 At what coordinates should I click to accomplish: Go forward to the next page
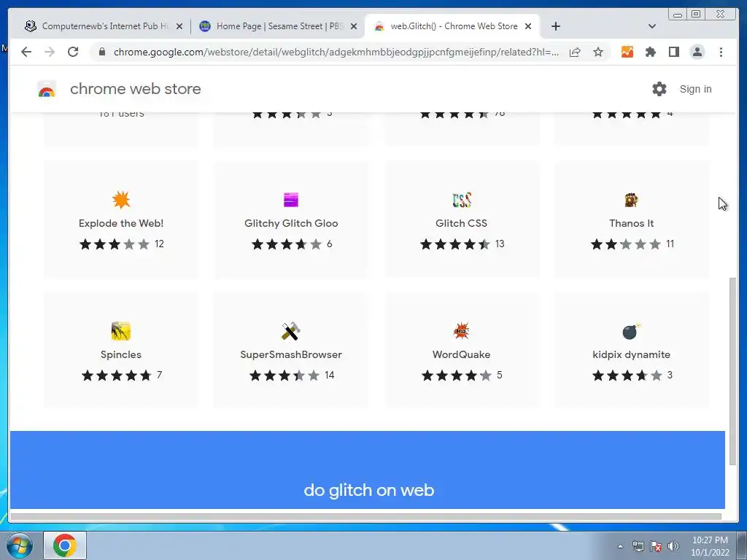[x=50, y=52]
